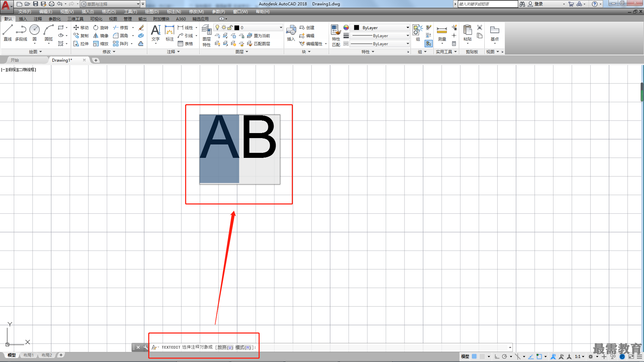The image size is (644, 362).
Task: Toggle snap mode dotted grid in status bar
Action: coord(482,356)
